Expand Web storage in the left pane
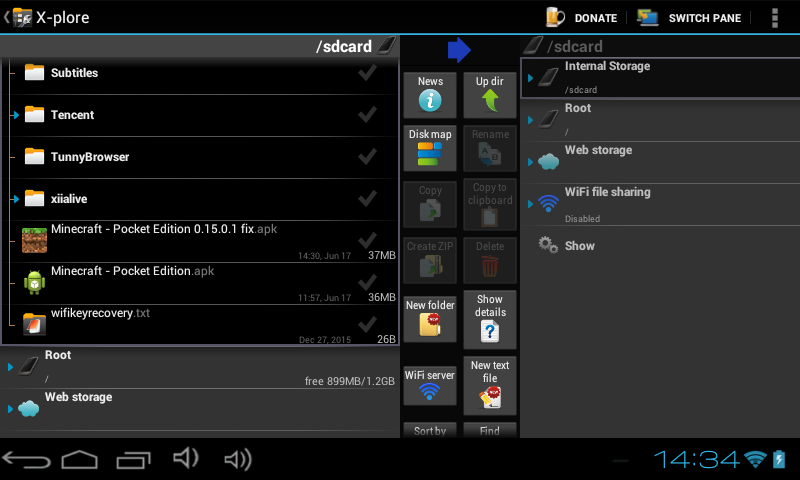The height and width of the screenshot is (480, 800). click(x=10, y=409)
